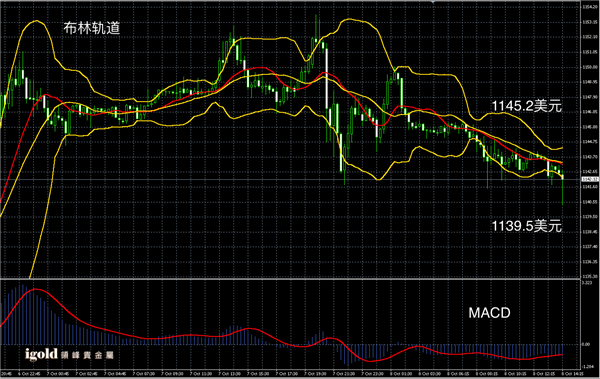Select the 7 Oct 13:30 time axis marker
This screenshot has height=379, width=600.
click(x=229, y=374)
